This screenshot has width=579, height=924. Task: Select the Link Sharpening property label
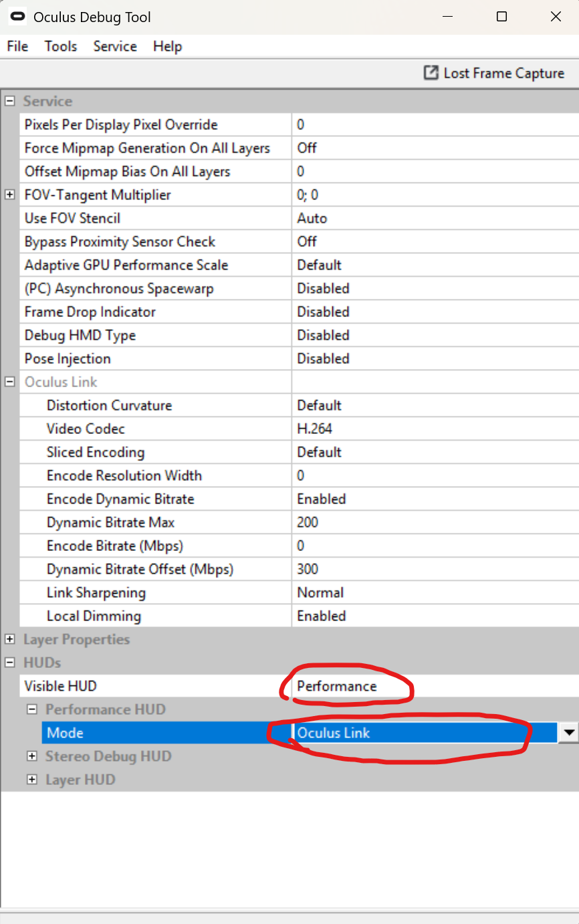(96, 592)
